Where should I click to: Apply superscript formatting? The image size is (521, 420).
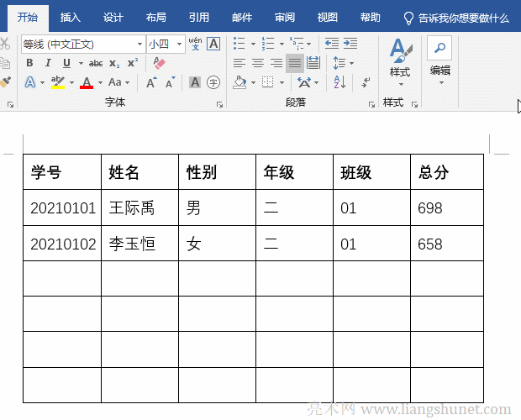click(133, 63)
